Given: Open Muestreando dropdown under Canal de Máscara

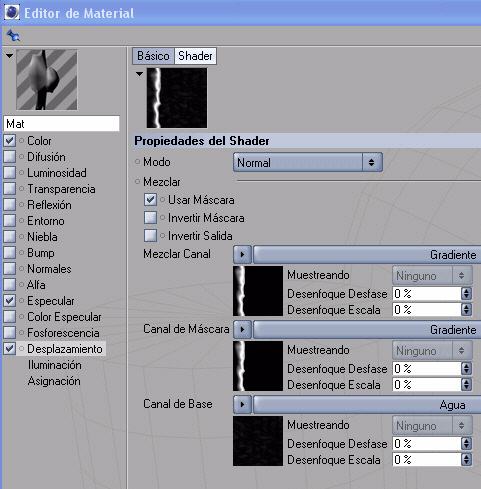Looking at the screenshot, I should [432, 350].
